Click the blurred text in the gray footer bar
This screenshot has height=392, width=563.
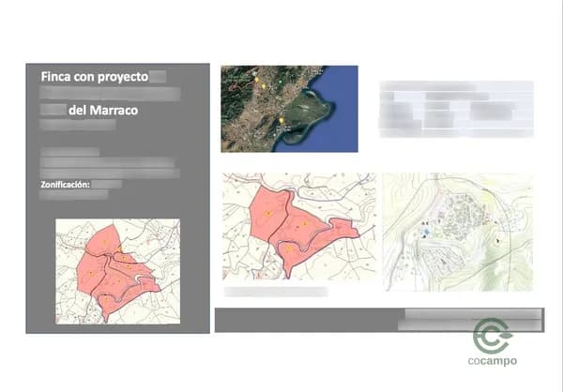point(469,320)
